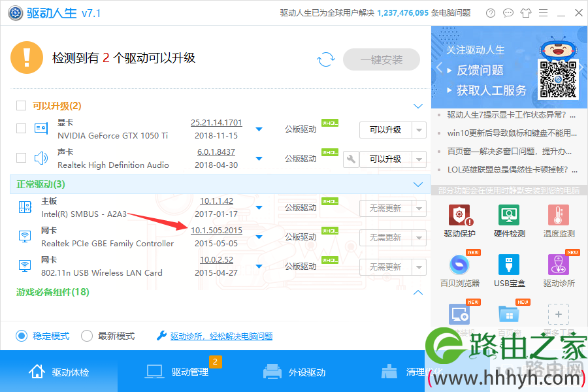Open the 可以升级 dropdown arrow for 显卡
588x392 pixels.
(x=419, y=130)
